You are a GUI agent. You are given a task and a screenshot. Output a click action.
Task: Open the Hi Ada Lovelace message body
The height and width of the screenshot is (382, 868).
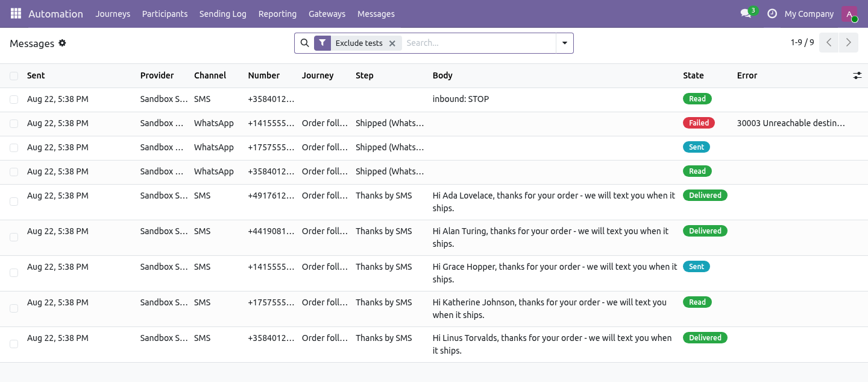point(554,202)
